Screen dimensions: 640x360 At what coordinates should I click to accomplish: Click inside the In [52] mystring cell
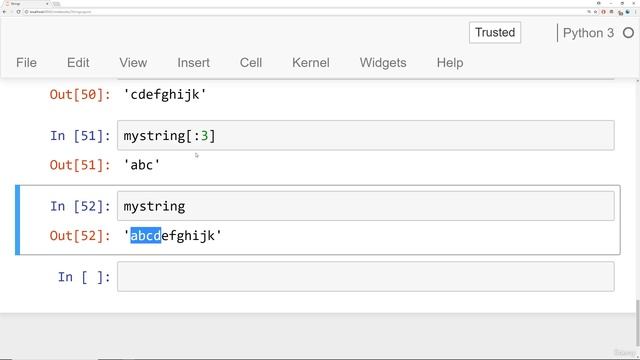(365, 206)
